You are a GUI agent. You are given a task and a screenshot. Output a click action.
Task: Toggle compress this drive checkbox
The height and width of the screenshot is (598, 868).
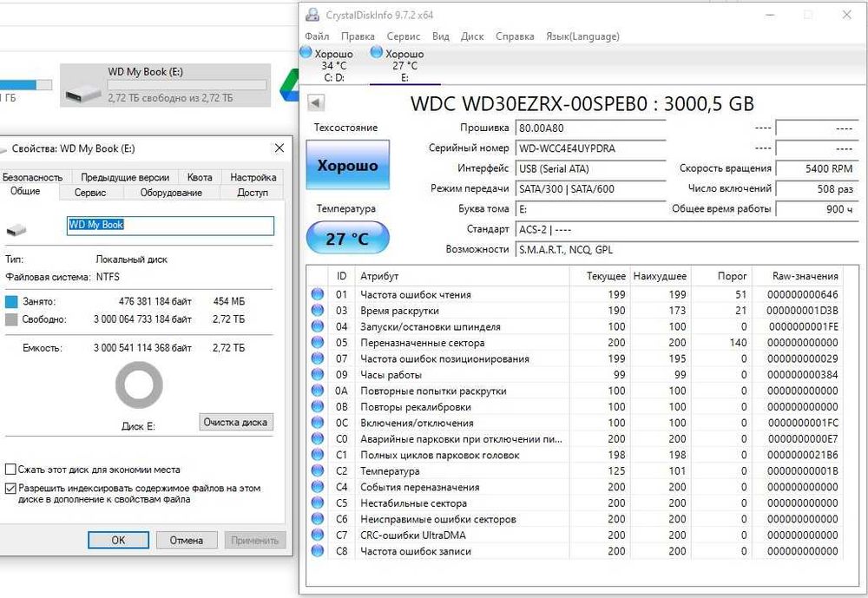pos(10,470)
